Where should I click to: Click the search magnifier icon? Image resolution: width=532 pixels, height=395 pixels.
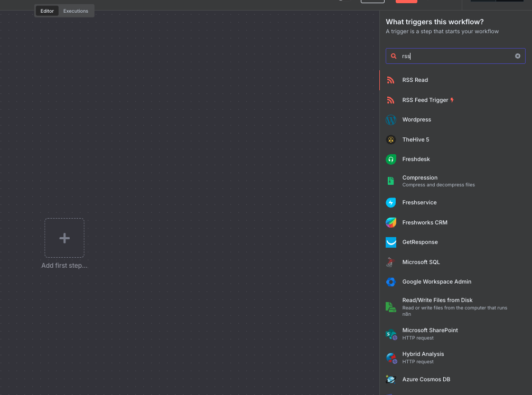[394, 56]
